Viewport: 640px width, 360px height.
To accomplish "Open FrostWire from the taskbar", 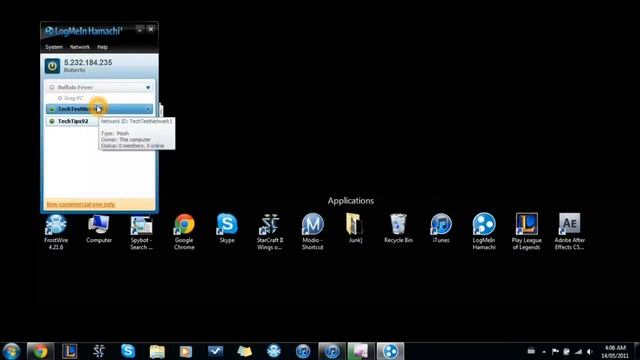I will pyautogui.click(x=273, y=351).
